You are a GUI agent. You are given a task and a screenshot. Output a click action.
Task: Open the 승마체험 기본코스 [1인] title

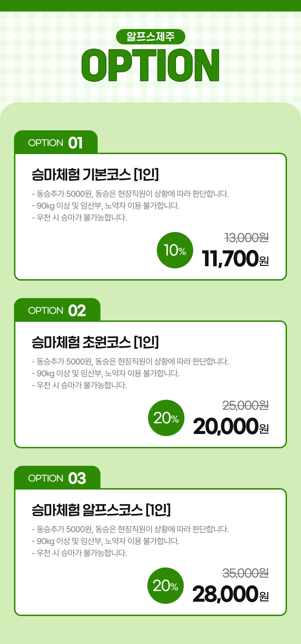[x=95, y=174]
